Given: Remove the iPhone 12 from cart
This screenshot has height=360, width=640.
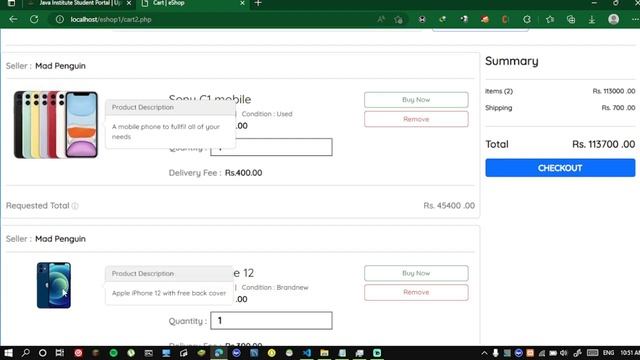Looking at the screenshot, I should coord(416,292).
